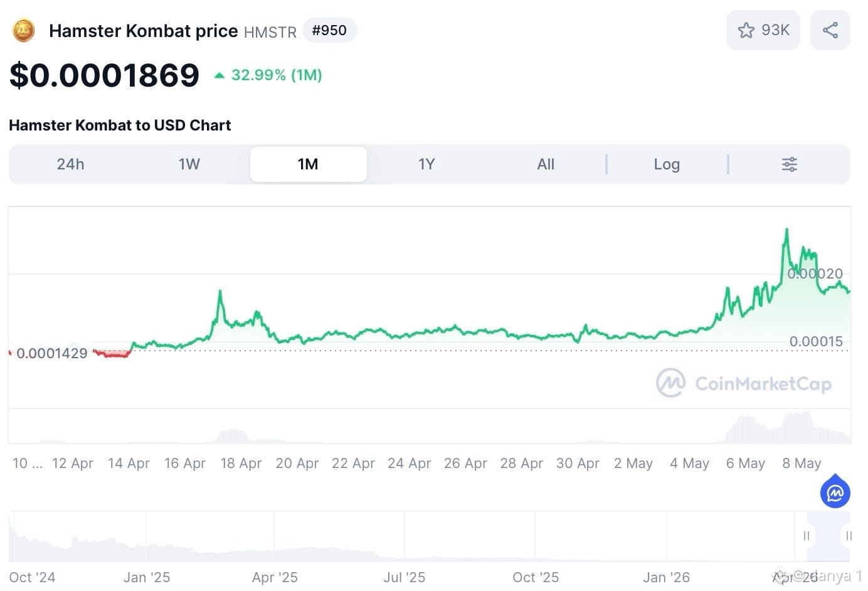
Task: Click the 20 Apr date on the x-axis
Action: click(297, 464)
